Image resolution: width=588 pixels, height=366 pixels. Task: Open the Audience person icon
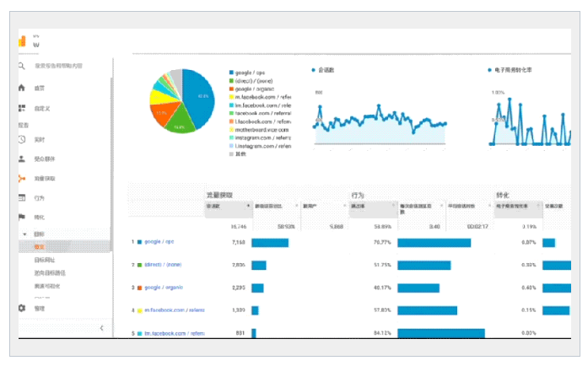(x=22, y=159)
